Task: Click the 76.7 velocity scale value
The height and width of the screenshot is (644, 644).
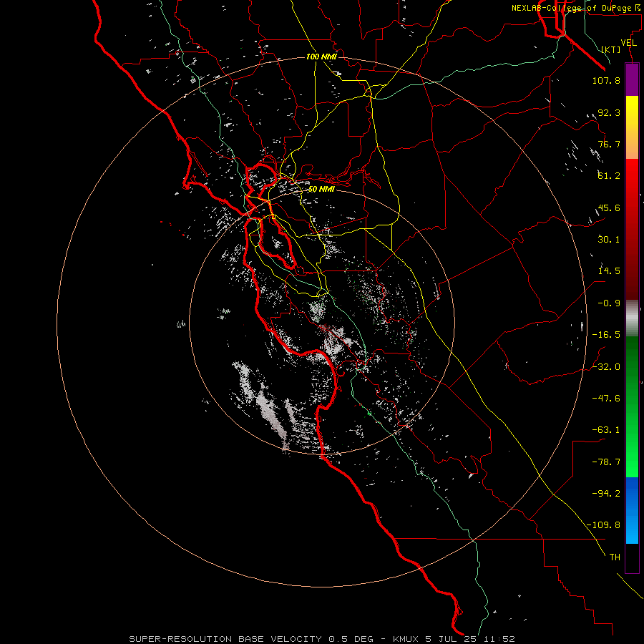Action: pos(609,144)
